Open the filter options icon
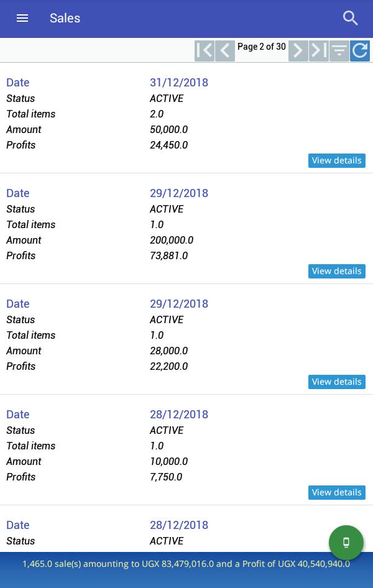 coord(339,50)
